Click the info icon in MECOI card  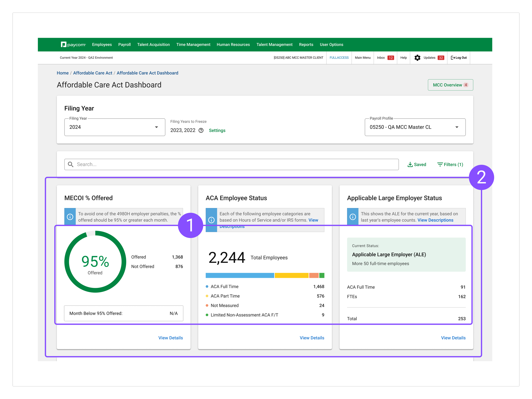(70, 217)
